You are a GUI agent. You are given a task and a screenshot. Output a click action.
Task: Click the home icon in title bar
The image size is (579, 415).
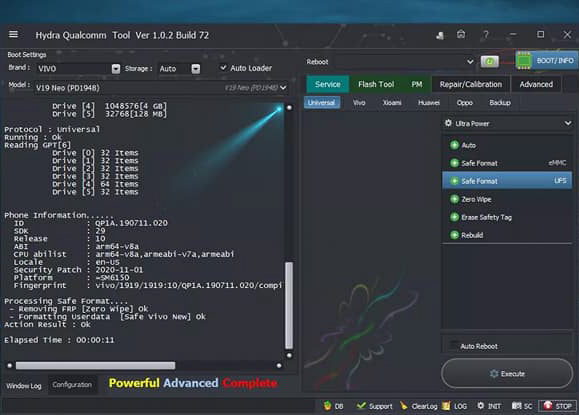point(461,34)
